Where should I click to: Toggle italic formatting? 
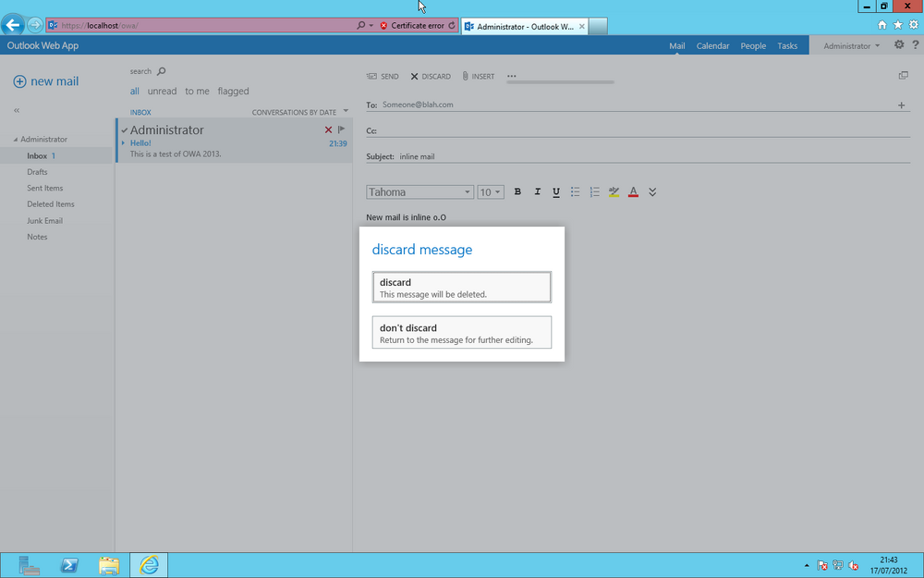(537, 191)
